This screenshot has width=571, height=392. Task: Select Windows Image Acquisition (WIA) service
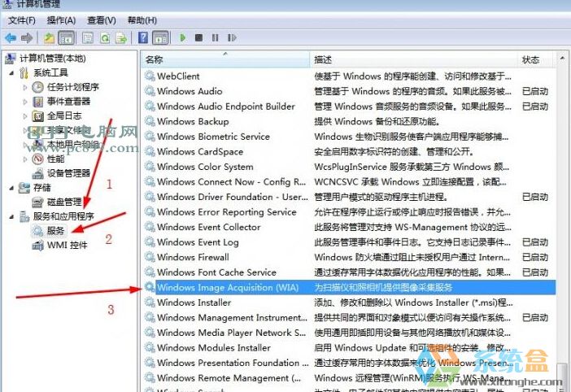pyautogui.click(x=349, y=288)
